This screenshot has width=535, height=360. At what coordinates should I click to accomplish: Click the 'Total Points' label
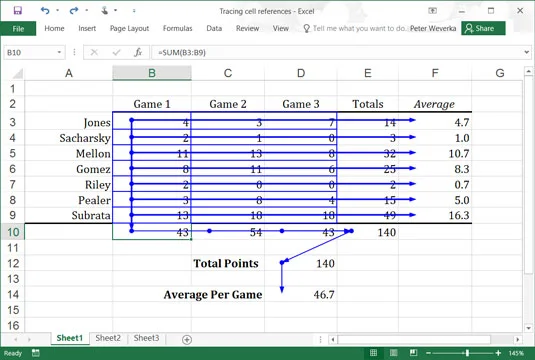pos(226,263)
